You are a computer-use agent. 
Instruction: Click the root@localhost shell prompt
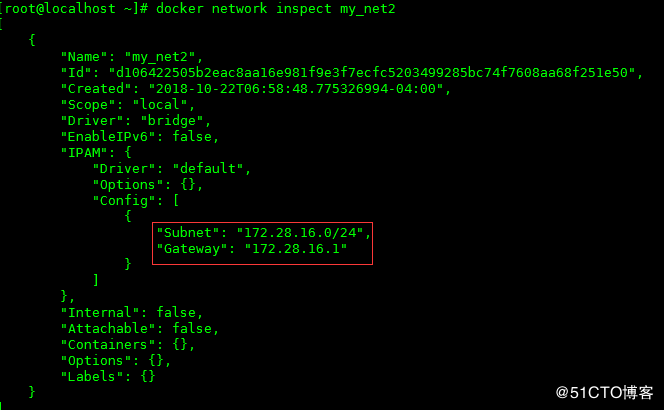click(73, 8)
